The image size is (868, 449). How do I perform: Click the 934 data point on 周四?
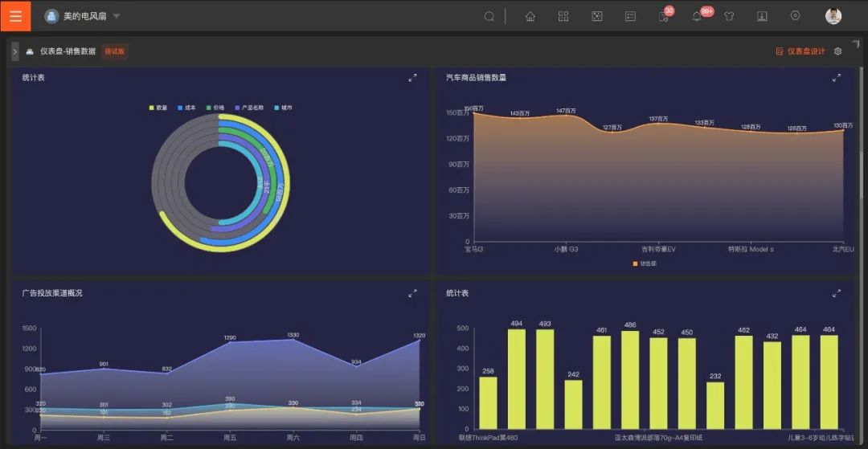pos(357,366)
